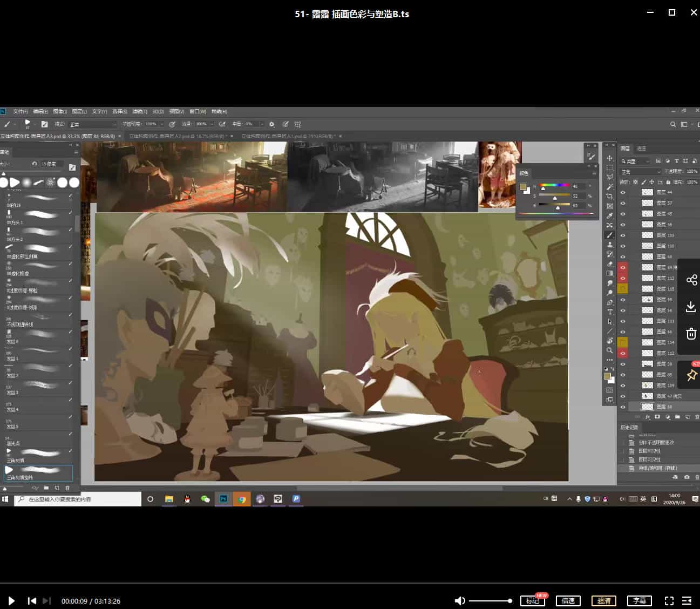Open the brush blending mode dropdown
The height and width of the screenshot is (609, 700).
click(x=93, y=124)
